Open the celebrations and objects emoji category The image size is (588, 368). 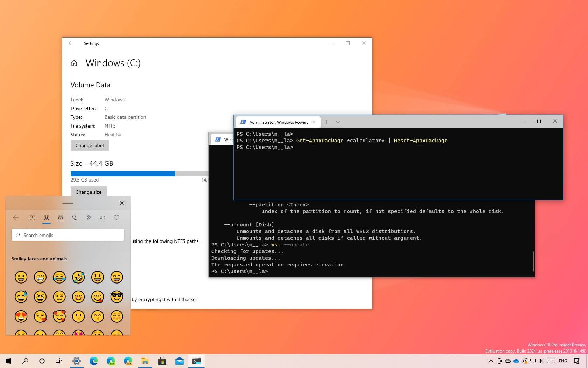75,218
